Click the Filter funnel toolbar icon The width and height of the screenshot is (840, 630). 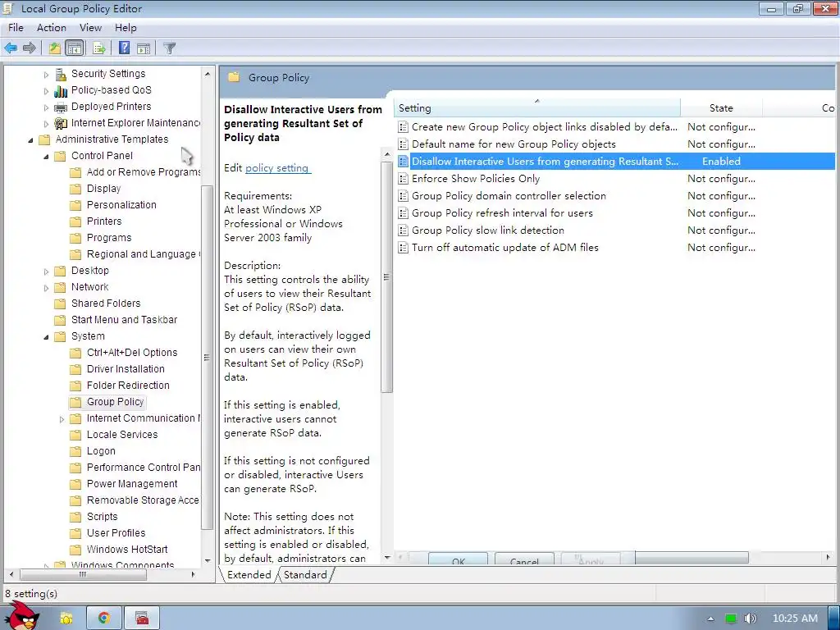(169, 48)
